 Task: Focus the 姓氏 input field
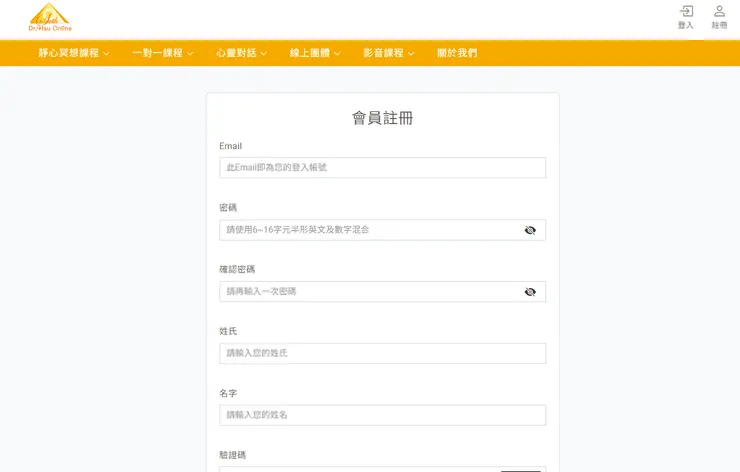coord(383,354)
